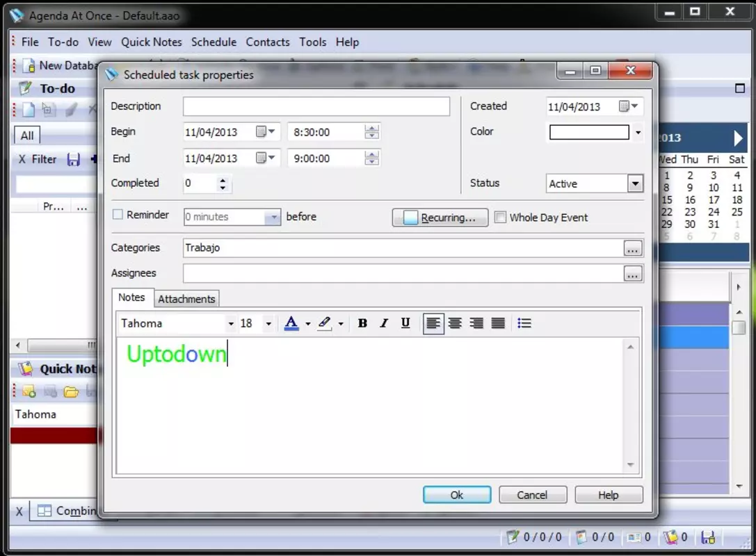Click the schedule vertical scrollbar thumb
The height and width of the screenshot is (556, 756).
coord(739,327)
